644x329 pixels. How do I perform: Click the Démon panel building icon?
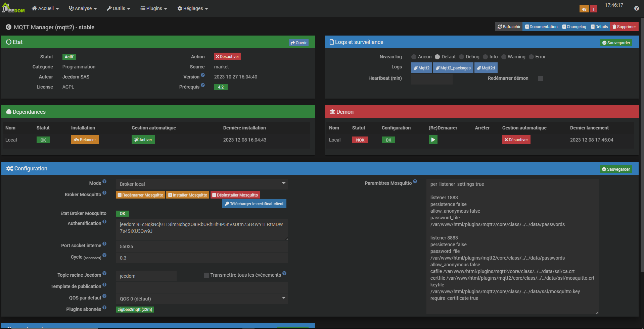tap(332, 112)
